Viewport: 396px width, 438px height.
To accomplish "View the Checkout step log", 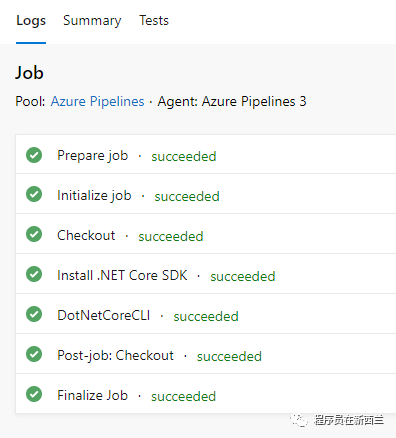I will pyautogui.click(x=206, y=234).
